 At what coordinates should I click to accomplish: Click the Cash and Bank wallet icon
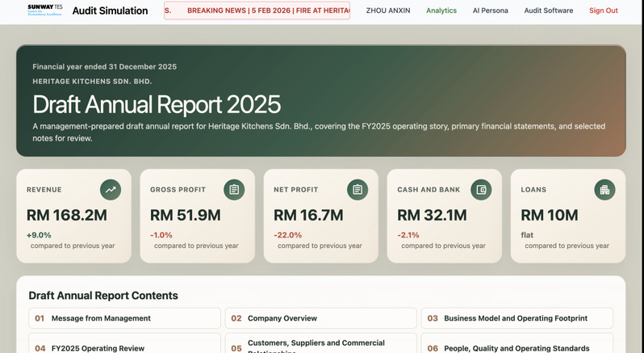[x=481, y=190]
